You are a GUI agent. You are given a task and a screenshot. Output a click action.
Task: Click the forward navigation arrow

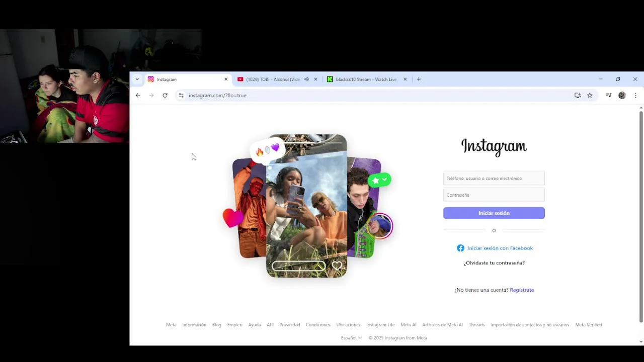151,95
